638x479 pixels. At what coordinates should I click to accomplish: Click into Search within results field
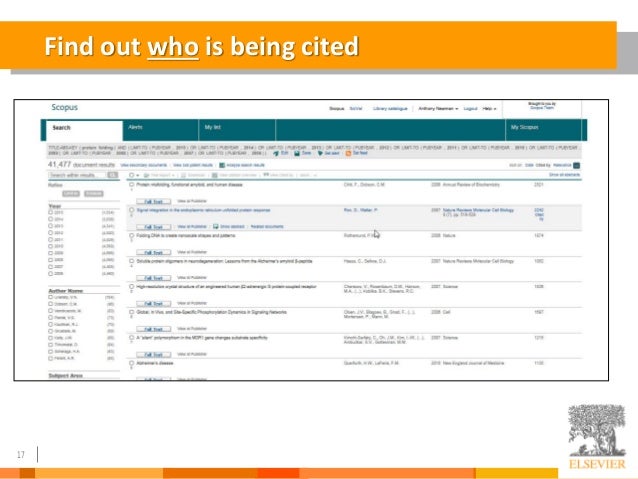[77, 175]
